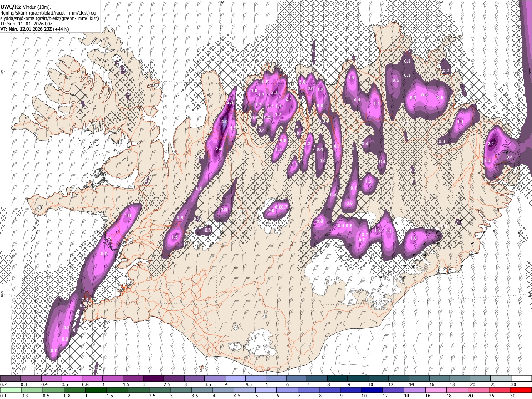Click the top-row "25" legend label
The image size is (532, 399).
(493, 384)
